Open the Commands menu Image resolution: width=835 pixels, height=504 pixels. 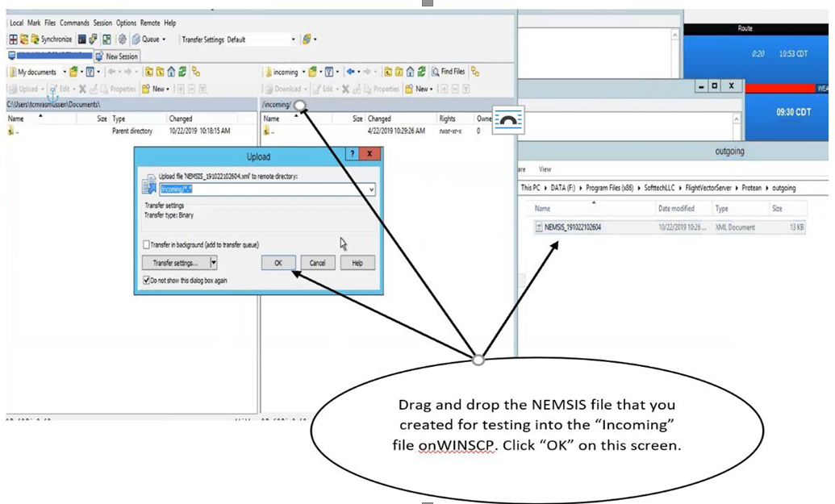[x=74, y=23]
